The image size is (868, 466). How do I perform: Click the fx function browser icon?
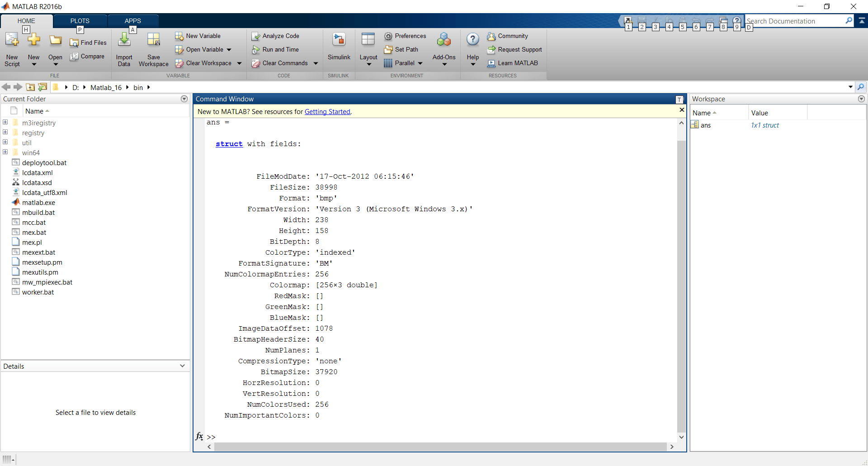pos(199,436)
